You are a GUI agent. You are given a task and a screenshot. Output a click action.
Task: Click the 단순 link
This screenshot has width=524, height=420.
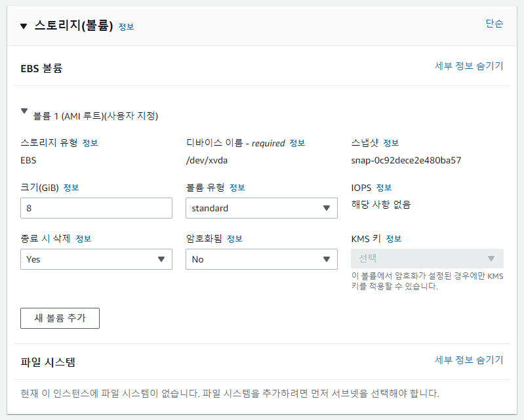[494, 24]
